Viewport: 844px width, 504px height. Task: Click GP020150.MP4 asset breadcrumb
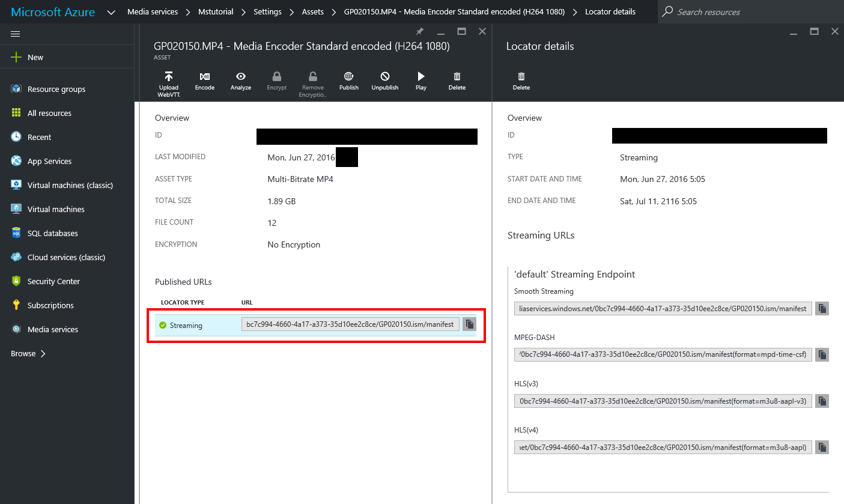[454, 11]
